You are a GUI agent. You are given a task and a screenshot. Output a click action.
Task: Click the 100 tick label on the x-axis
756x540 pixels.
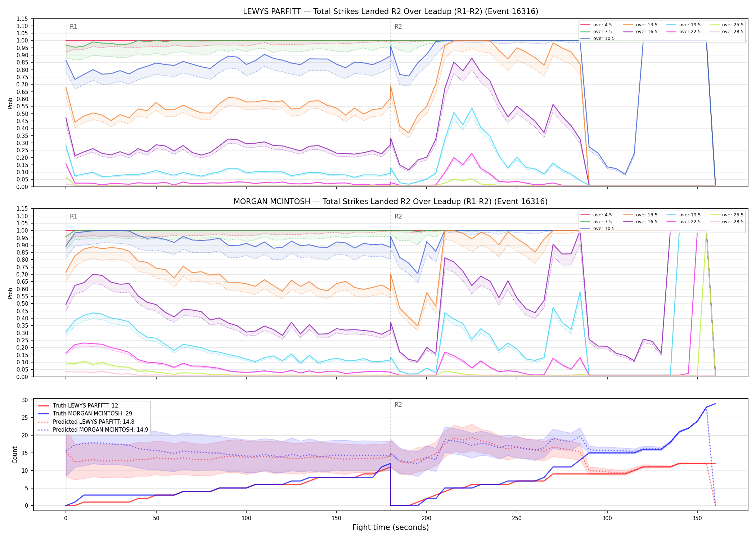pos(246,518)
